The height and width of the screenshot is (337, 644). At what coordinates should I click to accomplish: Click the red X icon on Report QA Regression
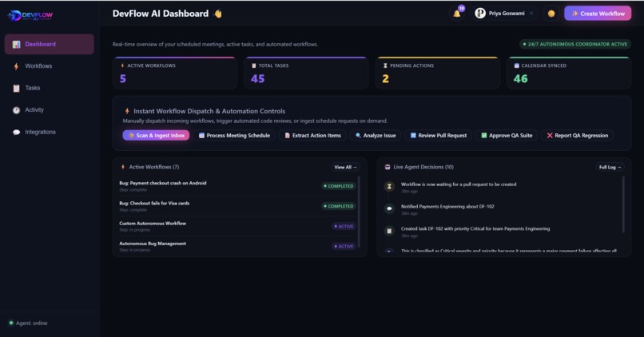click(550, 136)
